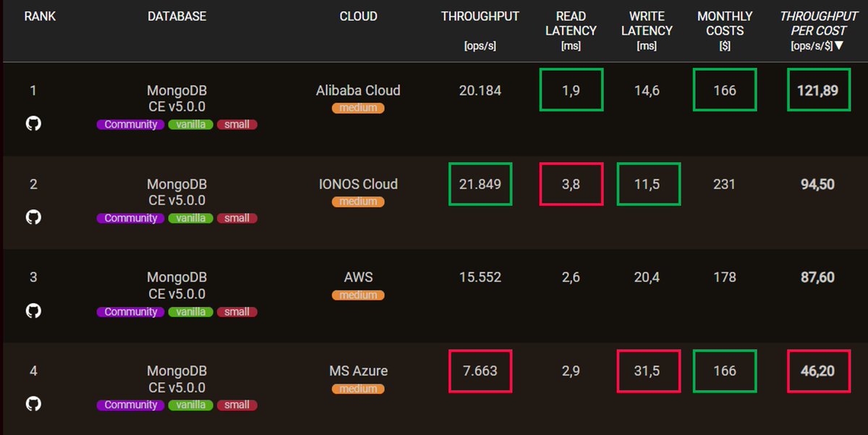
Task: Click the throughput per cost value 87,60
Action: click(818, 277)
